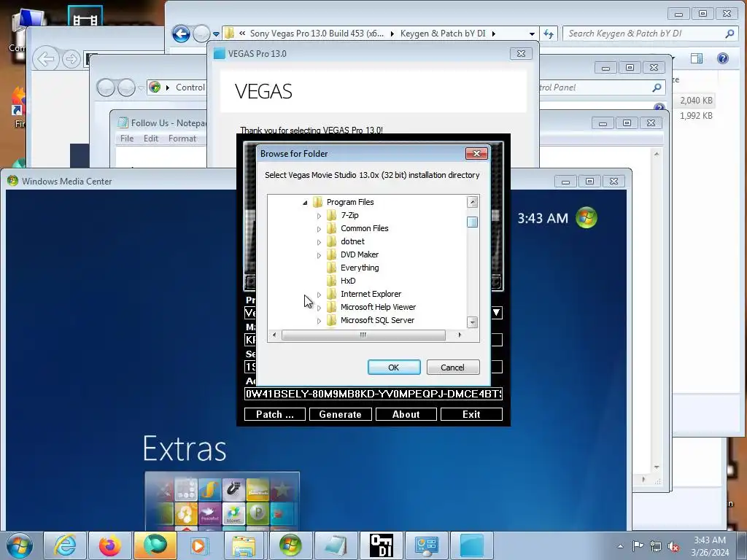Select the DVD Maker folder icon
The height and width of the screenshot is (560, 747).
(x=332, y=254)
